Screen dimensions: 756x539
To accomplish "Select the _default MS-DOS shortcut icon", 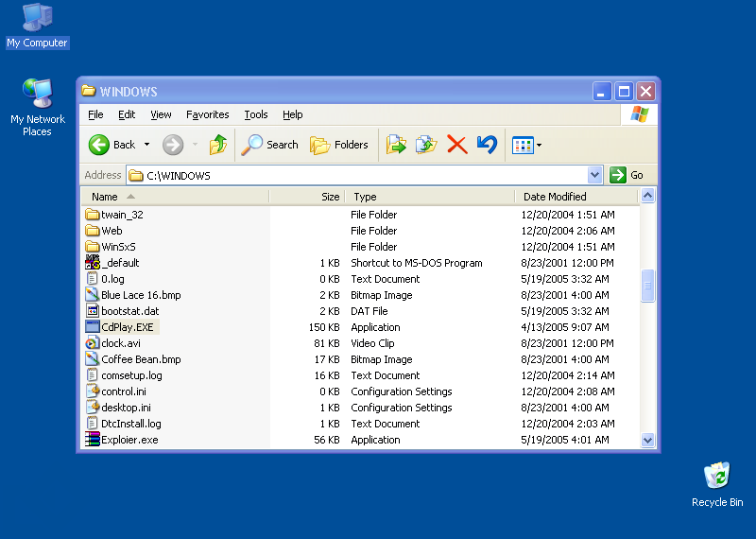I will (92, 263).
